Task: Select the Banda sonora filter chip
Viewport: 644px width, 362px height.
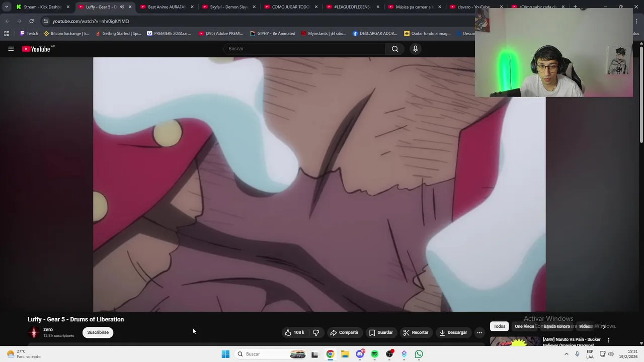Action: coord(556,326)
